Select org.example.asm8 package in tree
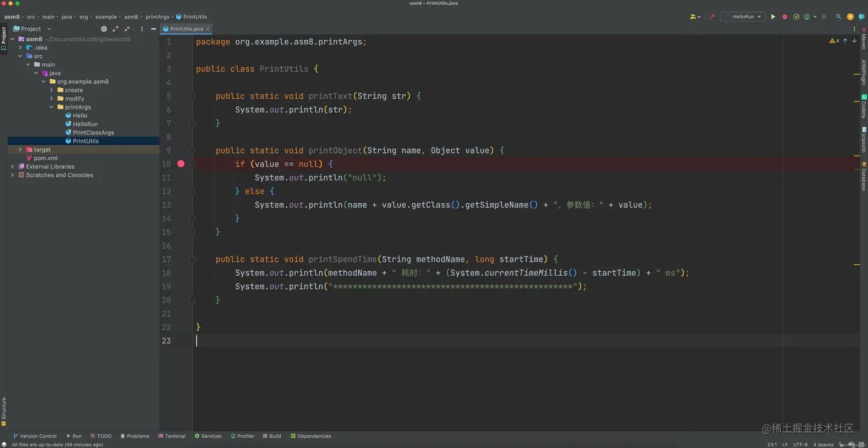The width and height of the screenshot is (868, 448). (x=79, y=82)
